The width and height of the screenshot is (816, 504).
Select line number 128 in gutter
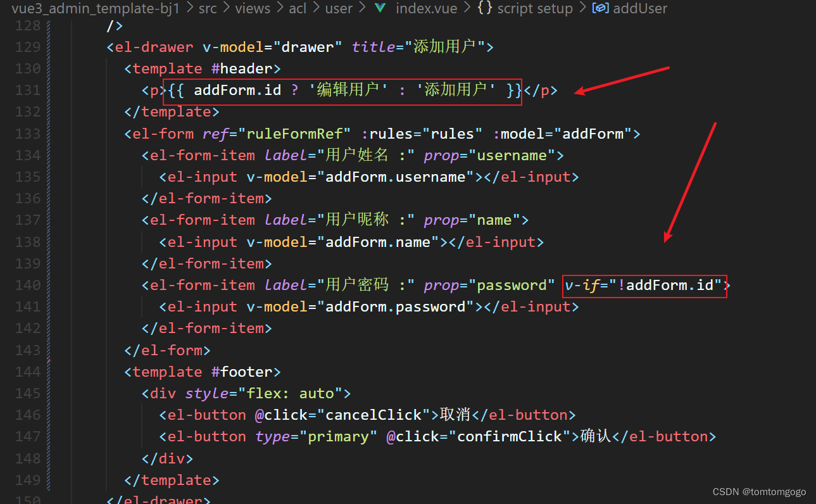coord(27,26)
